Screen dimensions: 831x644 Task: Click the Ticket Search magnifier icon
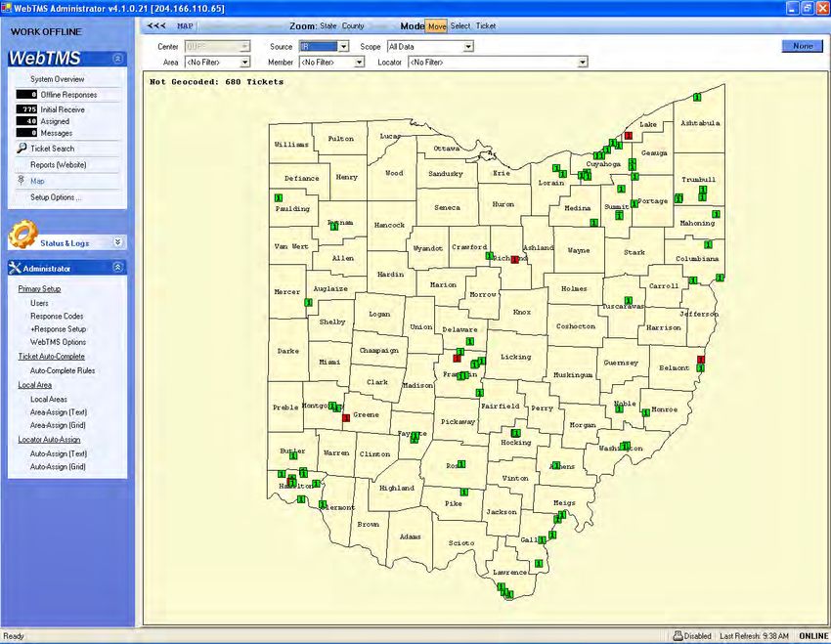pos(22,149)
